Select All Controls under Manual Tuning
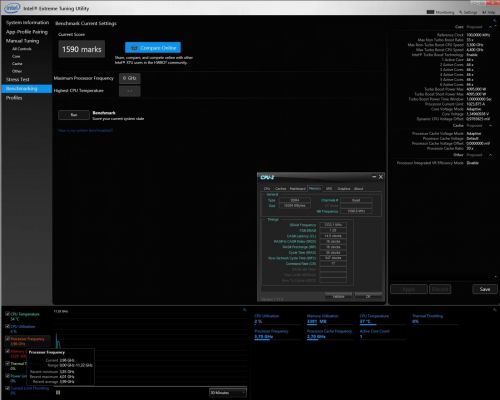The image size is (500, 400). pyautogui.click(x=22, y=49)
